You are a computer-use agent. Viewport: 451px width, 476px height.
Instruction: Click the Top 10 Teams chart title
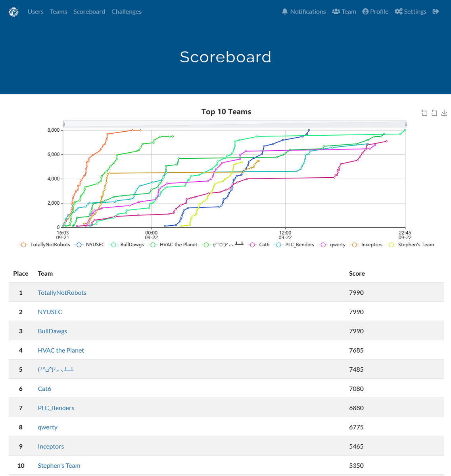[x=226, y=111]
